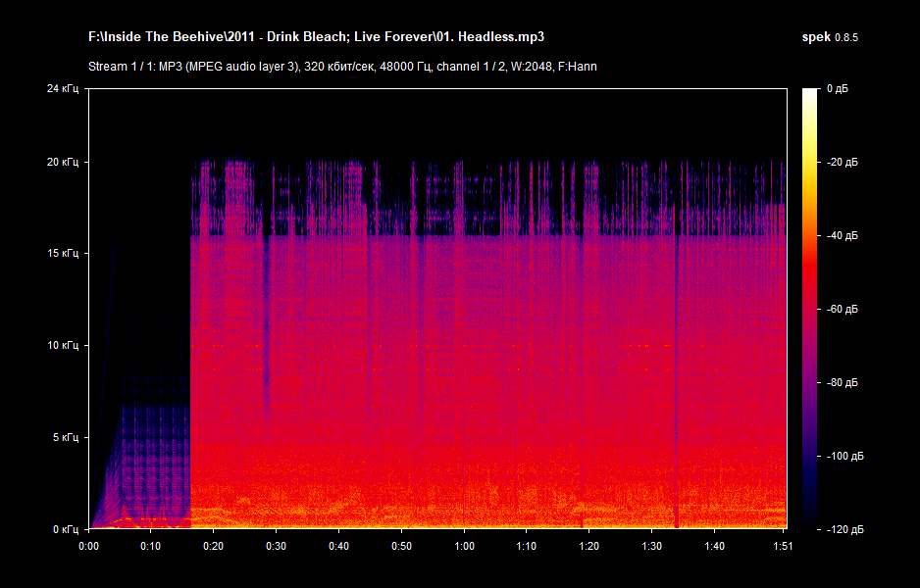Click the 1:30 time marker
The height and width of the screenshot is (588, 920).
651,546
